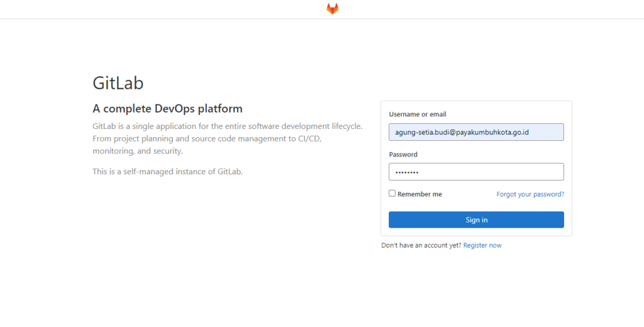Screen dimensions: 644x327
Task: Click the 'GitLab is a single application' paragraph
Action: 228,138
